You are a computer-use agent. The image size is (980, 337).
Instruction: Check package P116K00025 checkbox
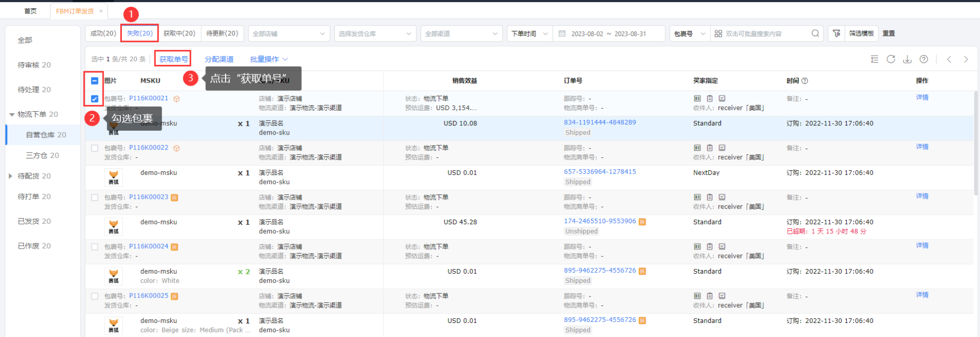click(94, 296)
